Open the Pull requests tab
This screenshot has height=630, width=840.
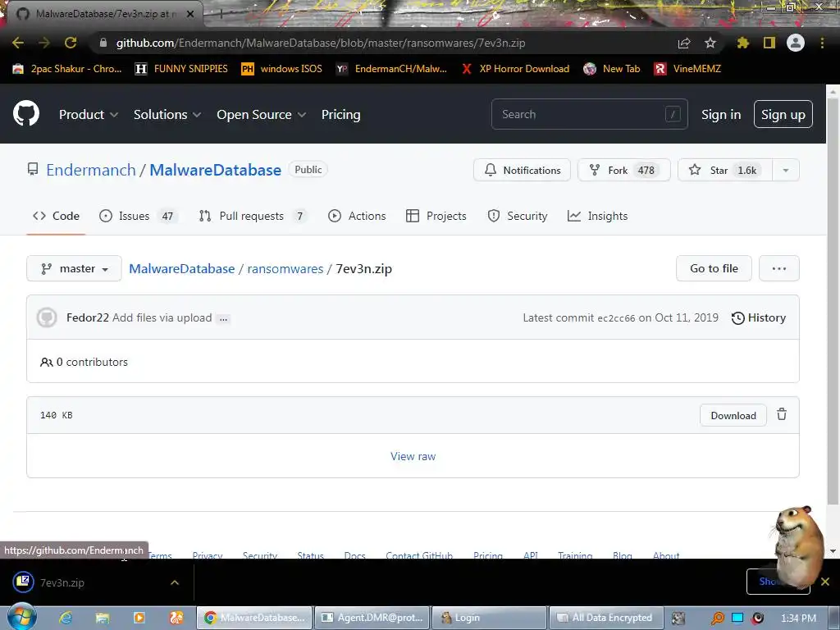pyautogui.click(x=253, y=216)
